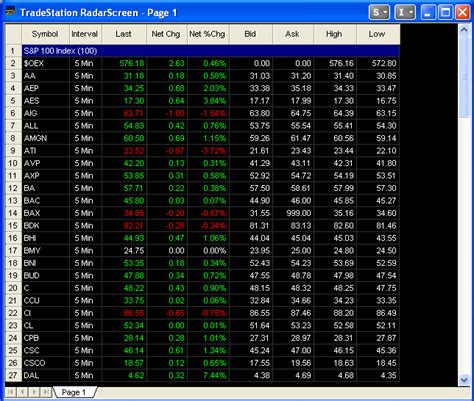Select the CSCO symbol cell
The image size is (474, 401).
pyautogui.click(x=45, y=363)
